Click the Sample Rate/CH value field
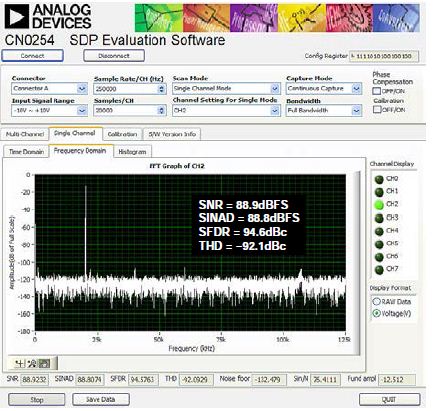Viewport: 436px width, 411px height. point(126,89)
